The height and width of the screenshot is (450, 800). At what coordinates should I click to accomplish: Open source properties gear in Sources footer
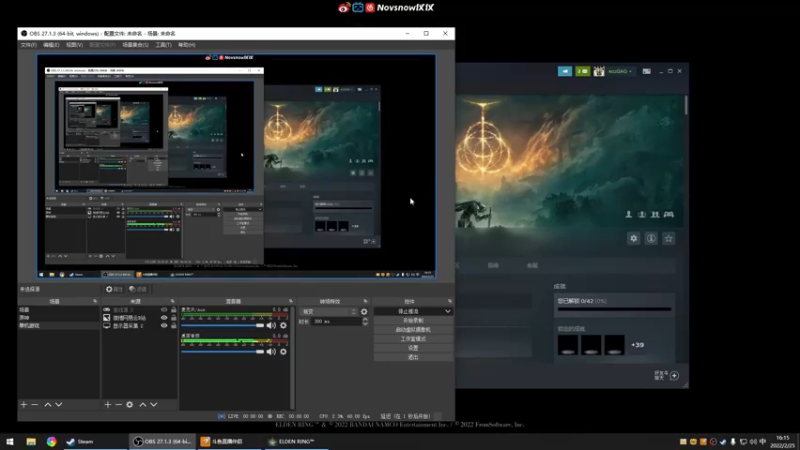tap(130, 405)
